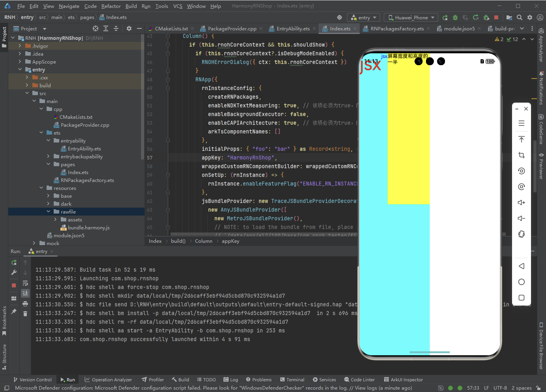This screenshot has width=546, height=392.
Task: Click the Debug entry bug icon
Action: point(455,17)
